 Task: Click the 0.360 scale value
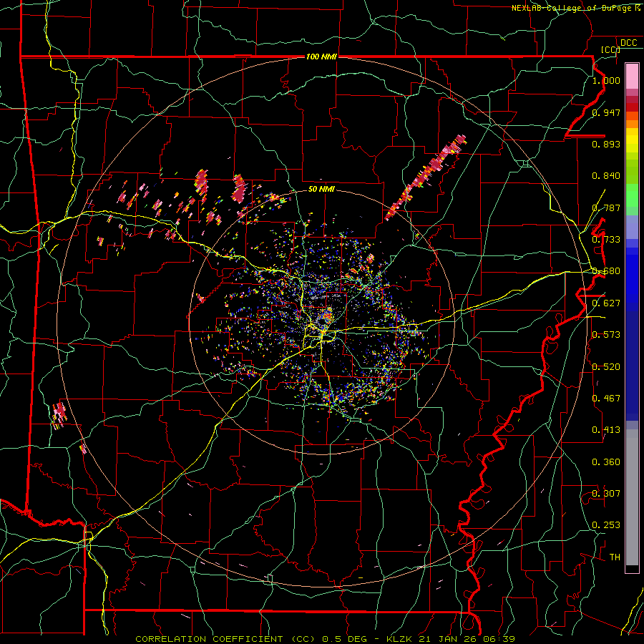[x=606, y=462]
